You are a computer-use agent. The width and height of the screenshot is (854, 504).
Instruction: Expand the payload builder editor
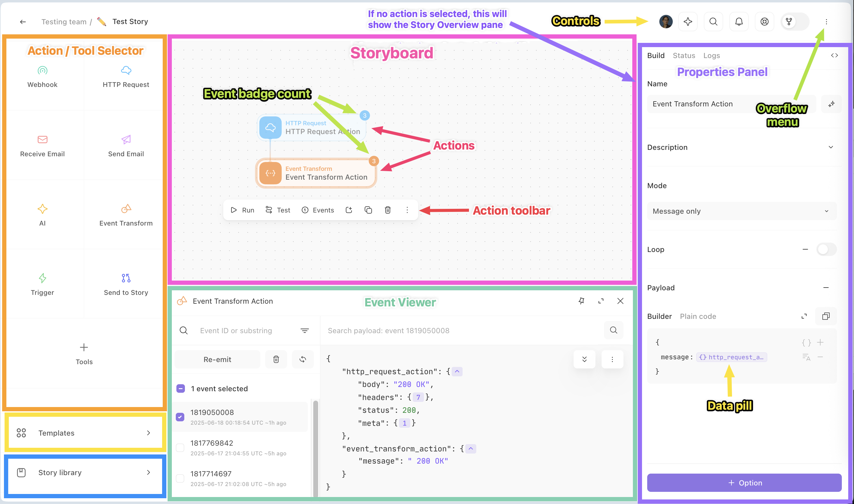pyautogui.click(x=804, y=316)
